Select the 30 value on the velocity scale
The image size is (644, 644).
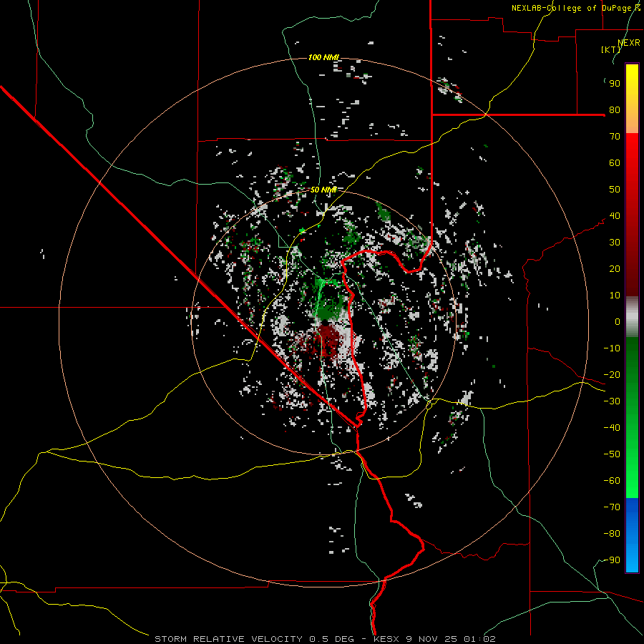click(615, 243)
